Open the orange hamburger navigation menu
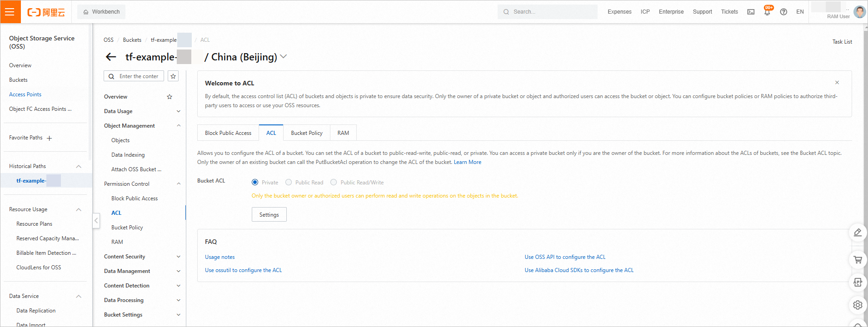The width and height of the screenshot is (868, 327). click(10, 12)
